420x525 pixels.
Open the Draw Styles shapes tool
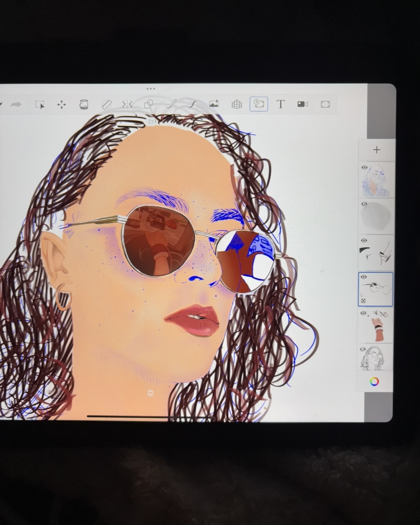pyautogui.click(x=149, y=104)
